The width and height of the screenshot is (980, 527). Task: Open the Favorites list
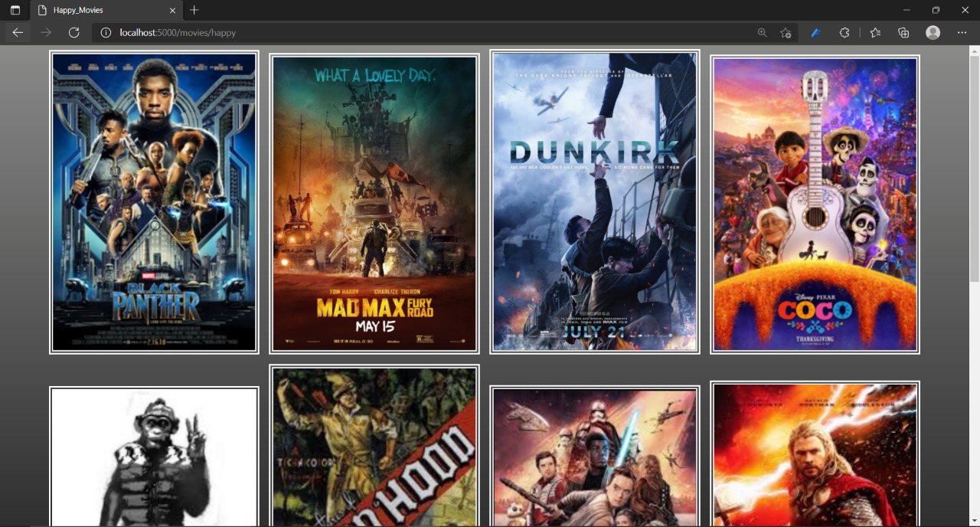pos(875,33)
